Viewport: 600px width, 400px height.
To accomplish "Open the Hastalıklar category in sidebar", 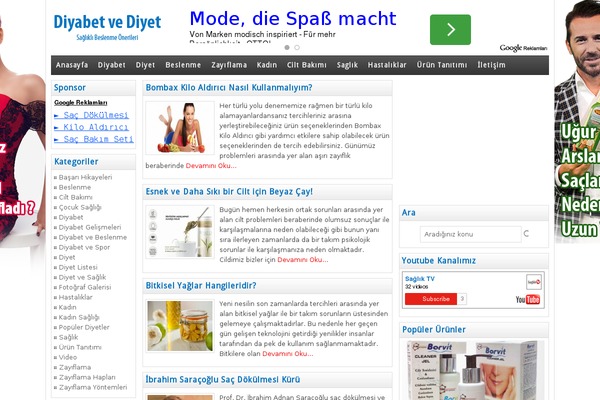I will [x=75, y=297].
